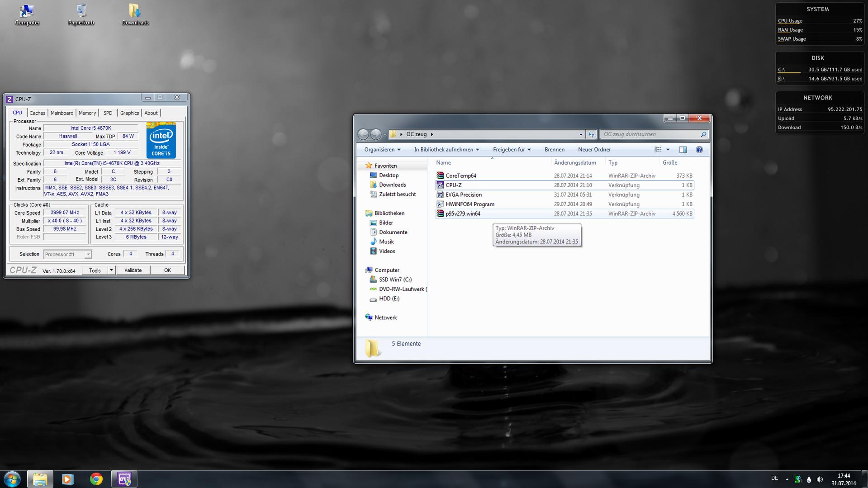Switch to CPU-Z taskbar button

pos(124,479)
